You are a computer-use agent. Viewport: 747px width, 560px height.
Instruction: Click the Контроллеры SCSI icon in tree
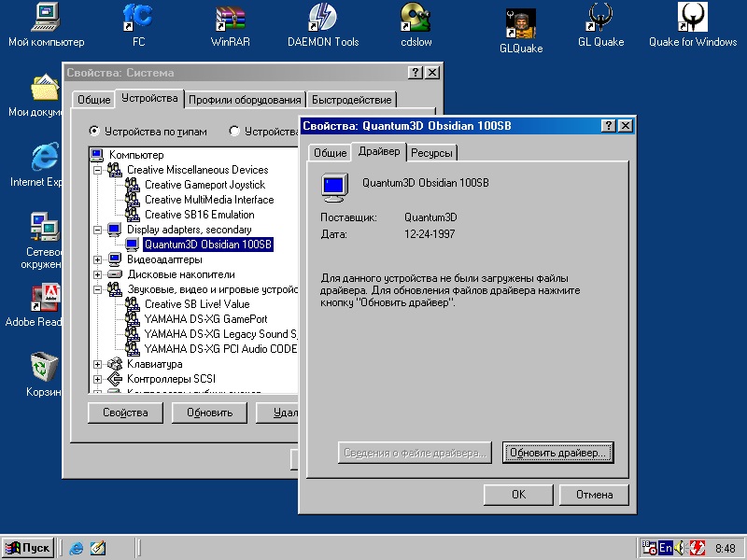(x=114, y=379)
